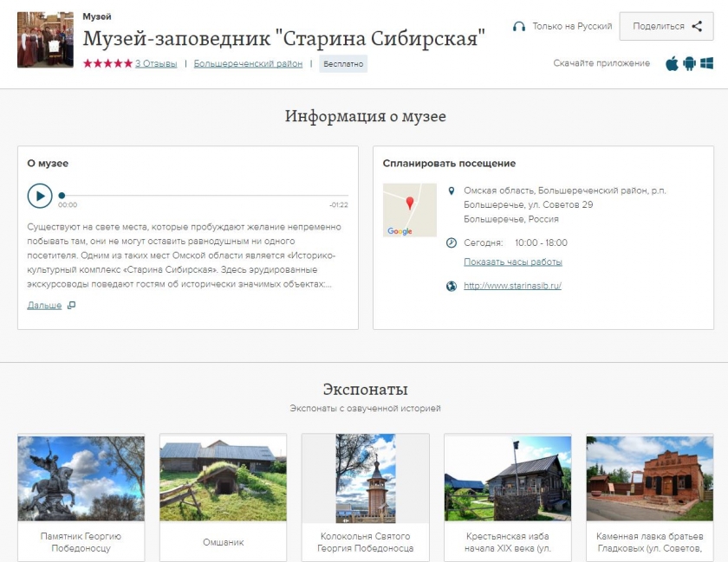
Task: Click Колокольня Святого Георгия Победоносца caption
Action: 366,542
